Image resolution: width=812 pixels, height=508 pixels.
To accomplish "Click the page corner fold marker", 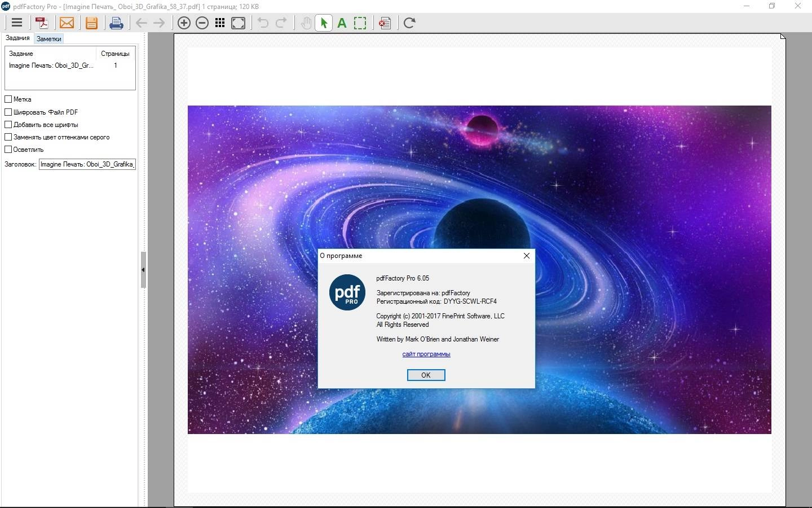I will coord(783,37).
